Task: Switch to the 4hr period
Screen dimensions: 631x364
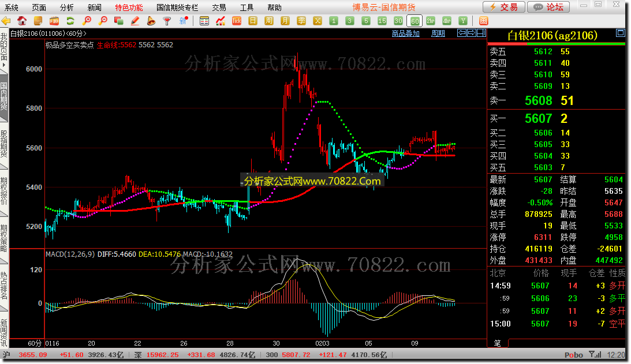Action: click(447, 21)
